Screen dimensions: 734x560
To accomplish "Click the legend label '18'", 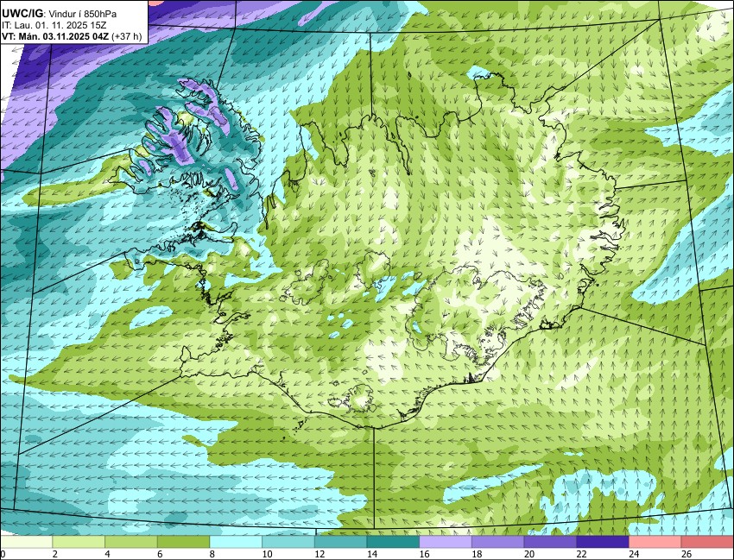I will tap(477, 554).
